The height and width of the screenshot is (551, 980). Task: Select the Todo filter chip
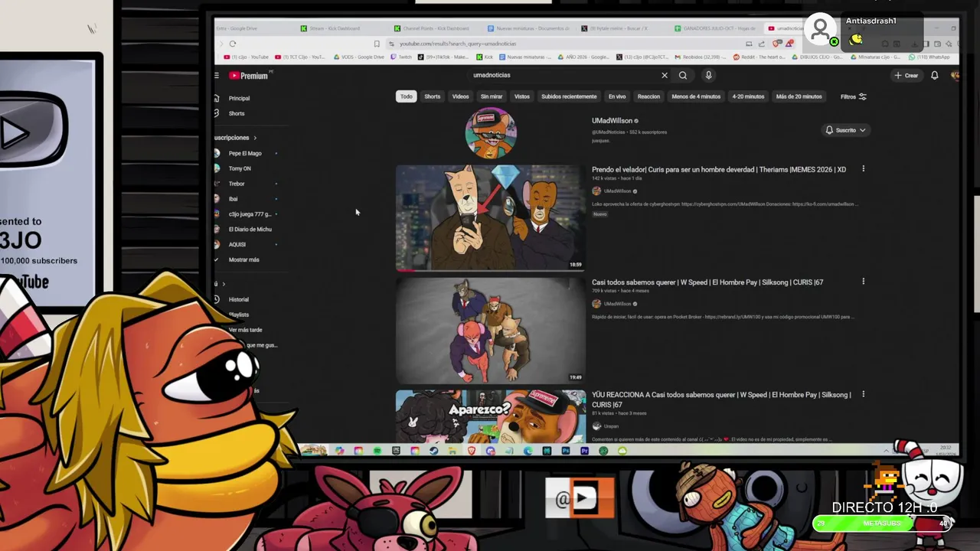406,96
